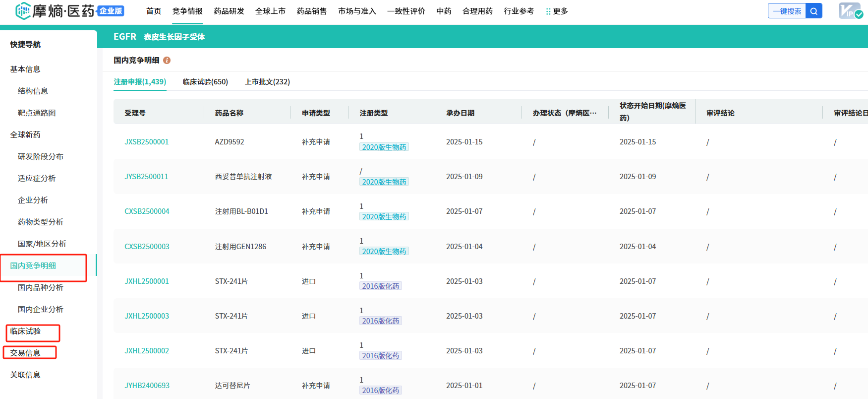Image resolution: width=868 pixels, height=399 pixels.
Task: Click the 一键搜索 search field
Action: pyautogui.click(x=787, y=11)
